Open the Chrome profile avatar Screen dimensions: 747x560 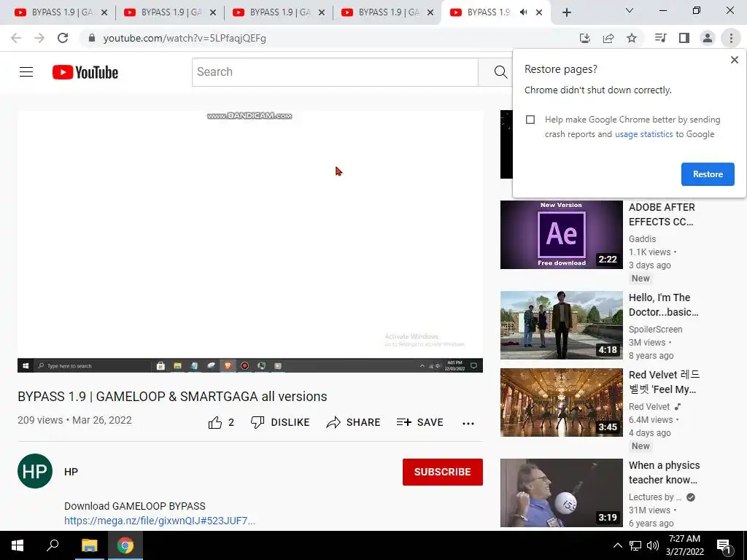708,38
